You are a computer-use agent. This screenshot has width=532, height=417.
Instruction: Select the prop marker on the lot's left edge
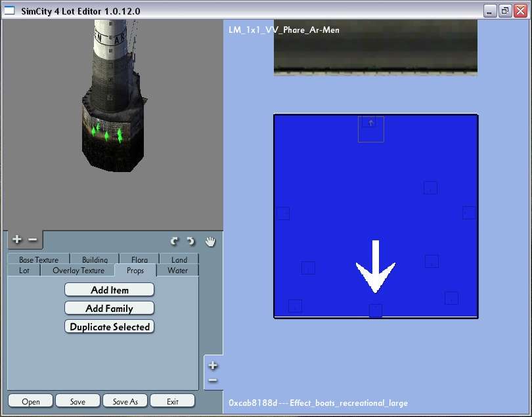(283, 213)
